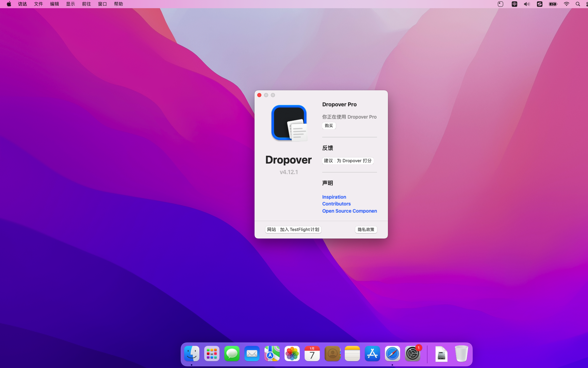
Task: Click the Dropover menu bar icon
Action: pos(501,4)
